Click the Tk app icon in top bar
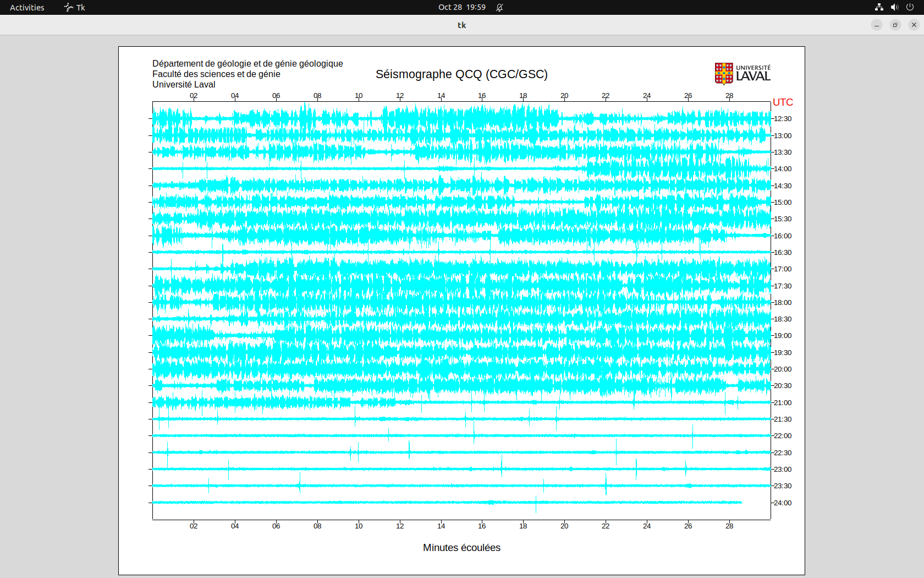The width and height of the screenshot is (924, 578). pos(75,7)
